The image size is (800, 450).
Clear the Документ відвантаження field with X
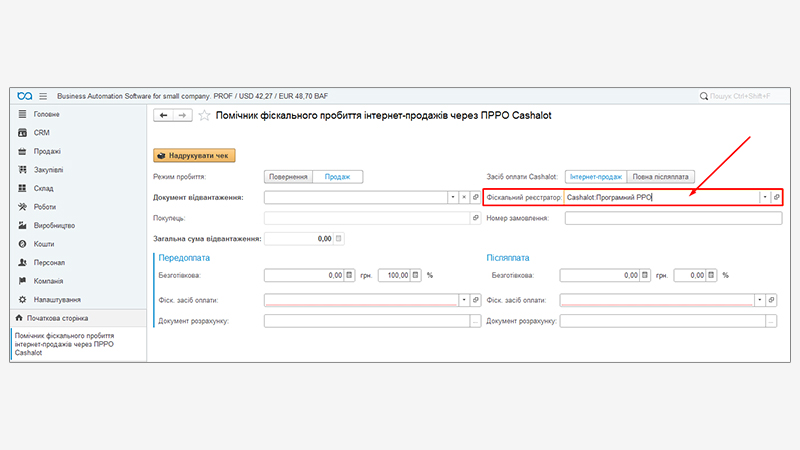[x=463, y=198]
